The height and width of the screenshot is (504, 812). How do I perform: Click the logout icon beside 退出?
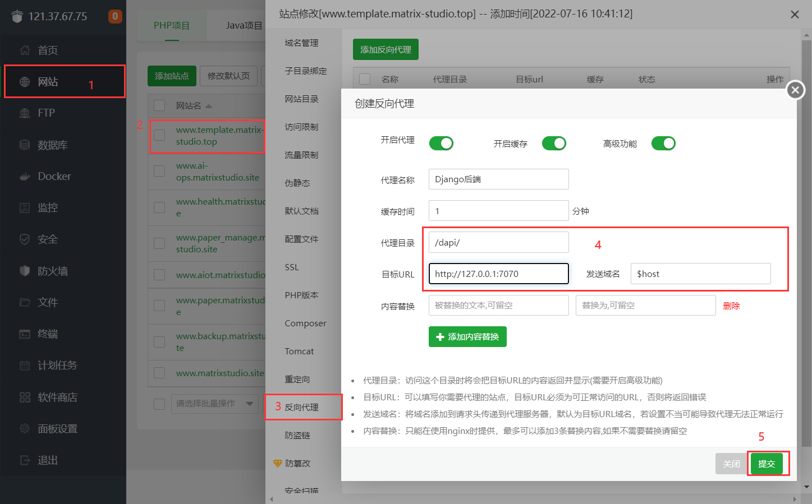coord(25,460)
